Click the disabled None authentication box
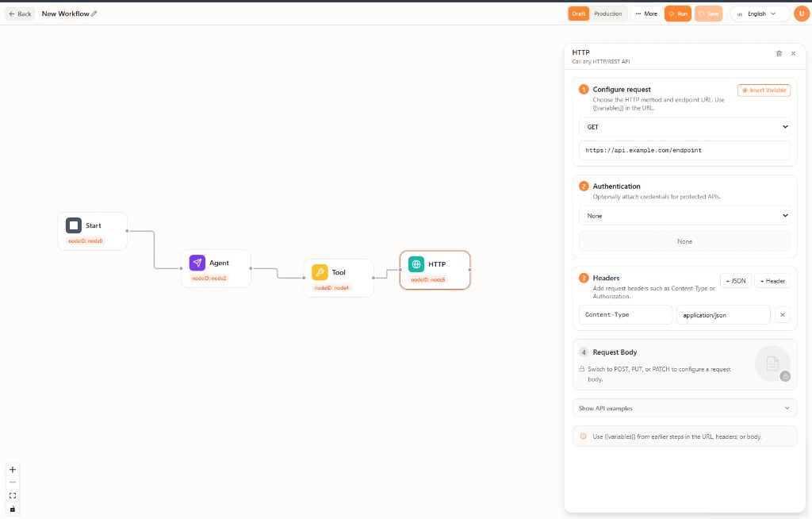 coord(684,241)
